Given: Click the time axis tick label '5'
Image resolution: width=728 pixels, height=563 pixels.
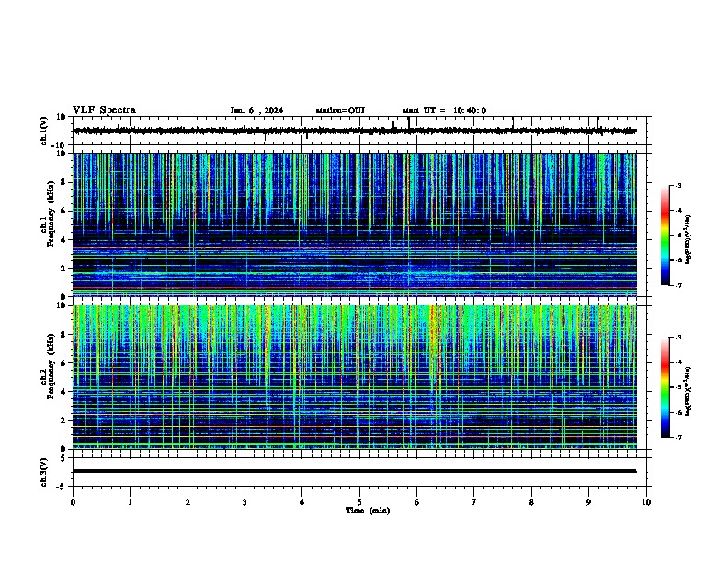Looking at the screenshot, I should pos(359,502).
